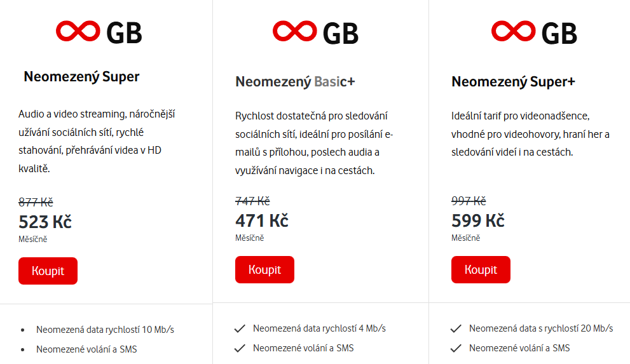Open the Neomezený Basic+ plan title
The width and height of the screenshot is (630, 364).
(295, 82)
